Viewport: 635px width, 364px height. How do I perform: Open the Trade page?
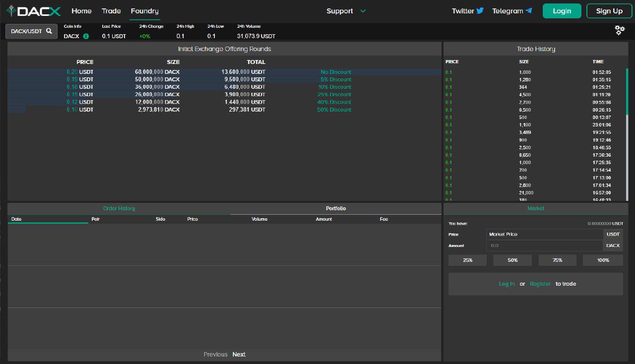(x=111, y=11)
